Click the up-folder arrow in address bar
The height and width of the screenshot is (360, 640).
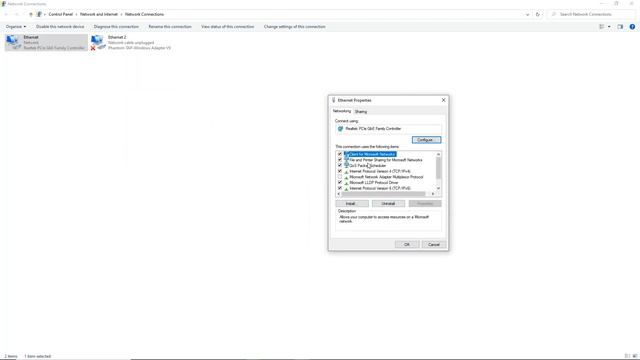[31, 14]
